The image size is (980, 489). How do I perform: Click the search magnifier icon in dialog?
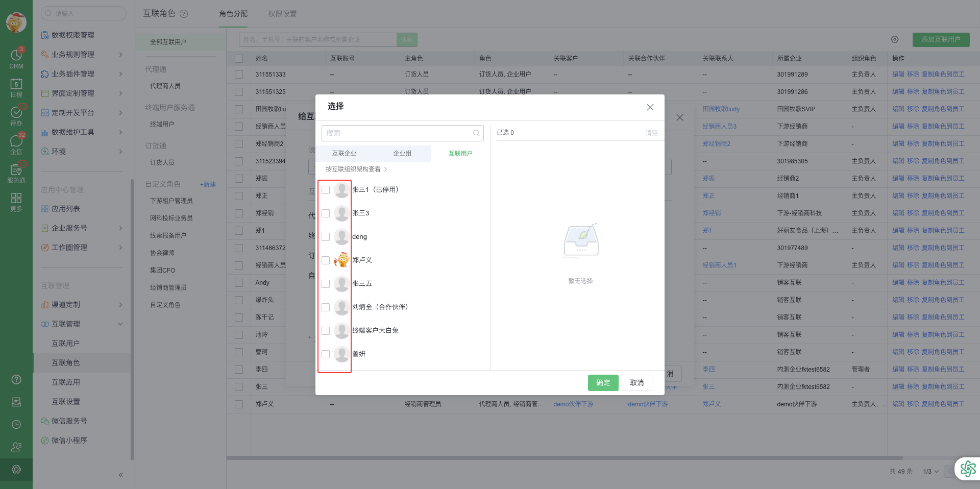coord(476,133)
